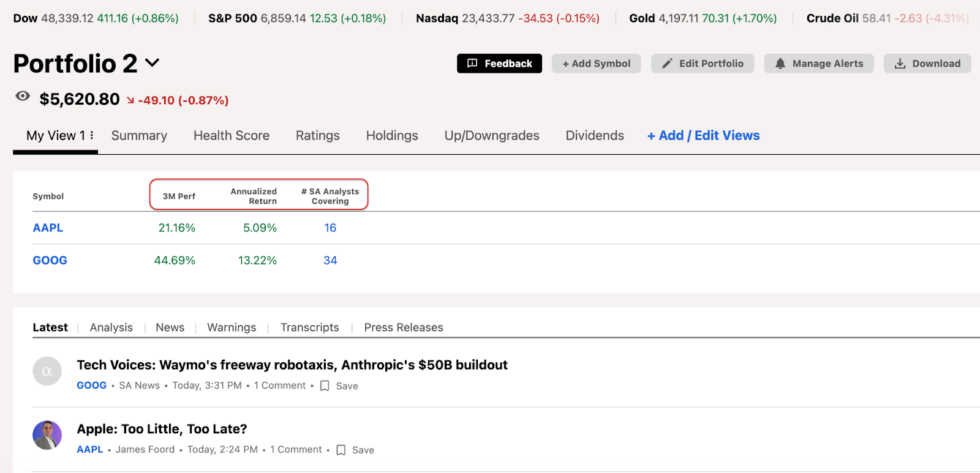Click the Add / Edit Views link
This screenshot has width=980, height=473.
(703, 136)
